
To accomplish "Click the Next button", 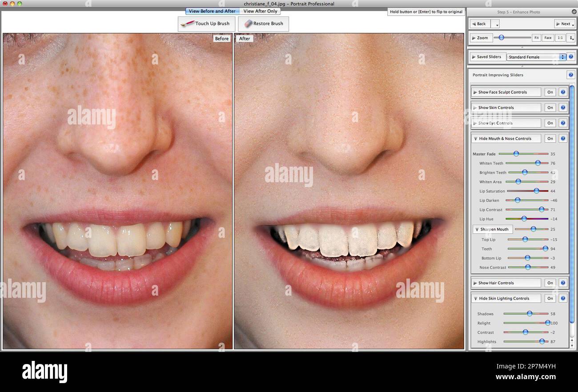I will point(565,24).
